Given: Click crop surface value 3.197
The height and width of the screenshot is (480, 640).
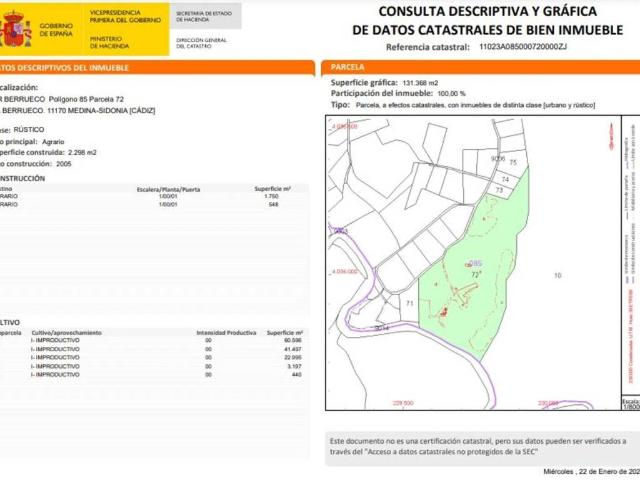Looking at the screenshot, I should [294, 366].
